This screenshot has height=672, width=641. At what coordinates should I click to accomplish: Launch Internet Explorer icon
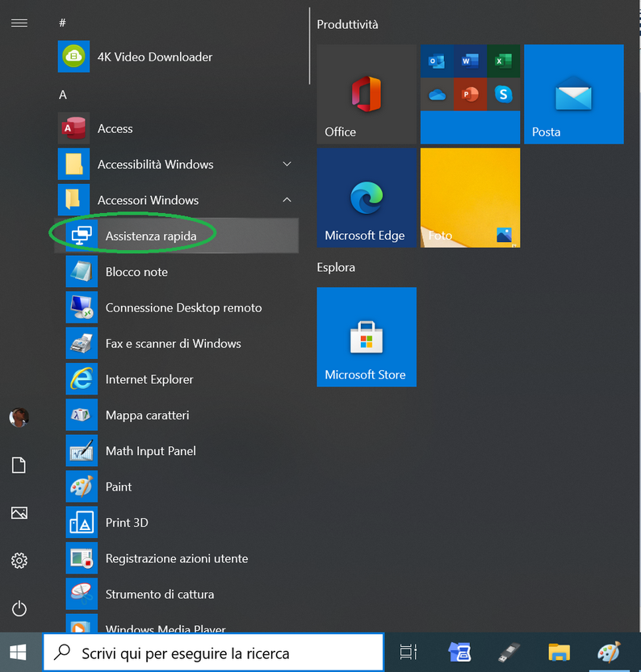click(82, 379)
